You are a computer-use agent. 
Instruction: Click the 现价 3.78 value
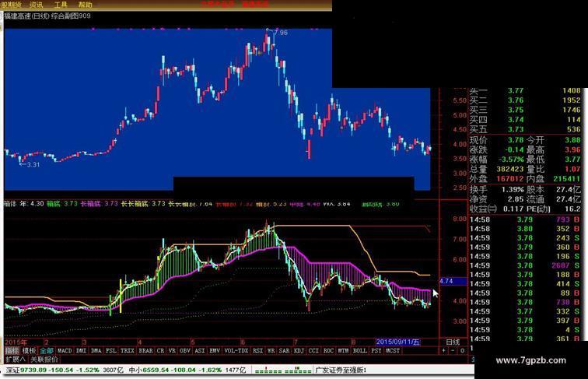click(x=516, y=140)
